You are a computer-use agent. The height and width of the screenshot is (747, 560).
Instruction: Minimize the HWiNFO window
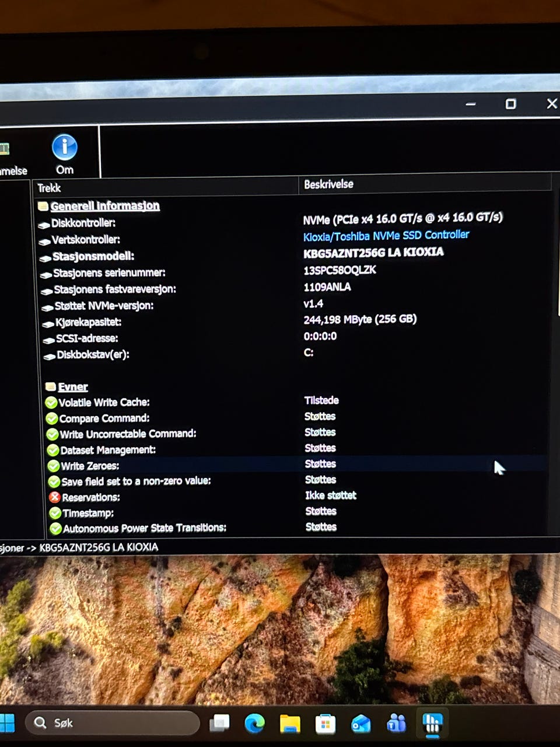(x=471, y=104)
